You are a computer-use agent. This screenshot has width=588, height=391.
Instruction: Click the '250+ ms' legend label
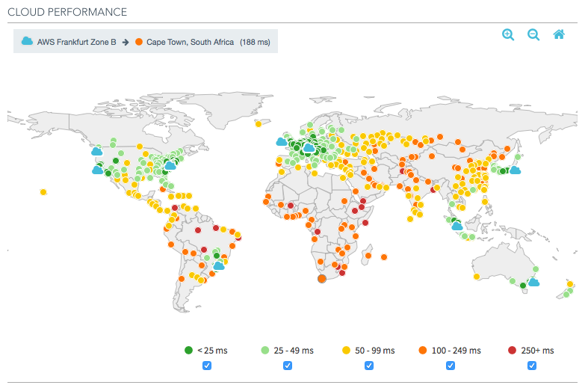537,351
